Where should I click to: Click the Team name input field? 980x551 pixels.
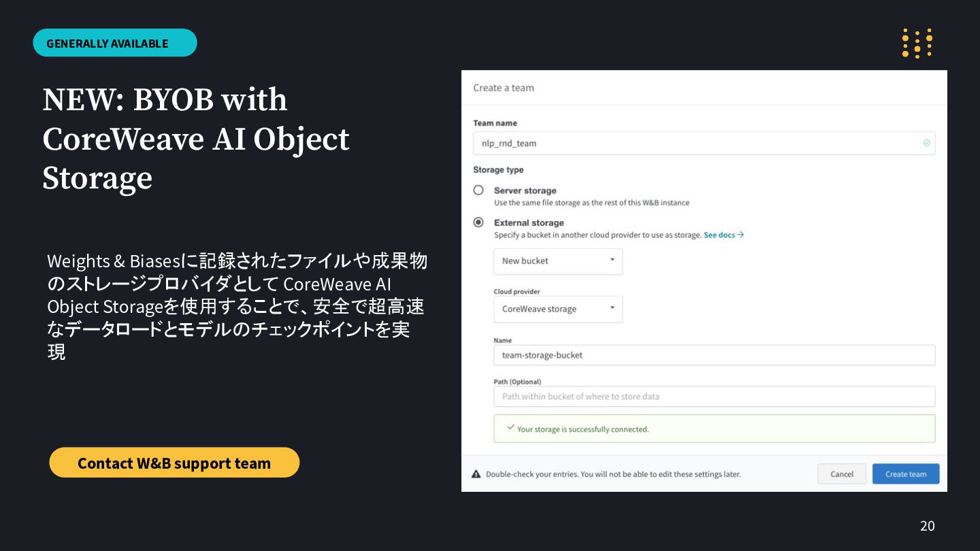[x=704, y=143]
